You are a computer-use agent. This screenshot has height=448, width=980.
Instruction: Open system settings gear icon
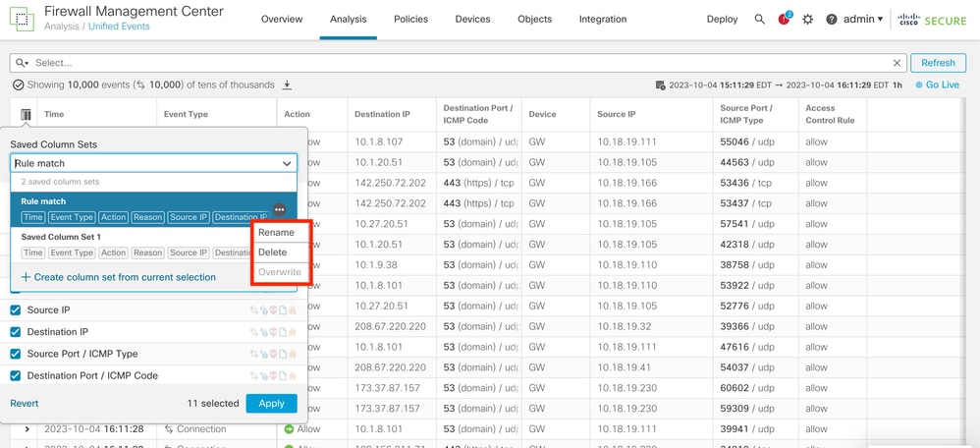point(807,20)
